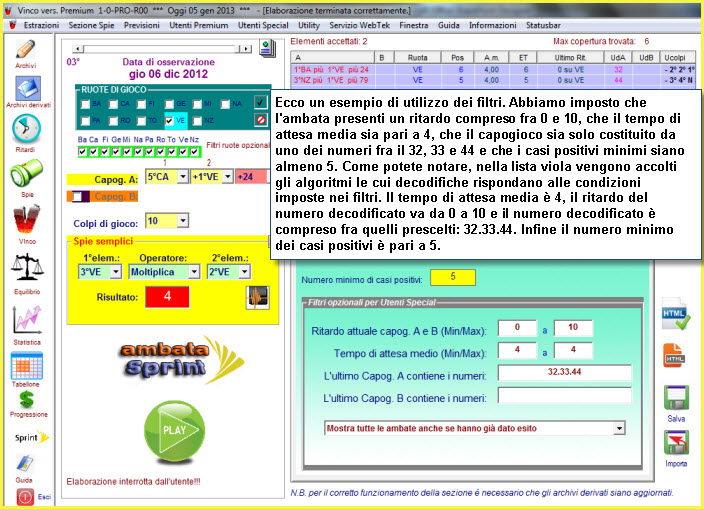Toggle the RO wheel checkbox
The width and height of the screenshot is (704, 509).
(113, 121)
